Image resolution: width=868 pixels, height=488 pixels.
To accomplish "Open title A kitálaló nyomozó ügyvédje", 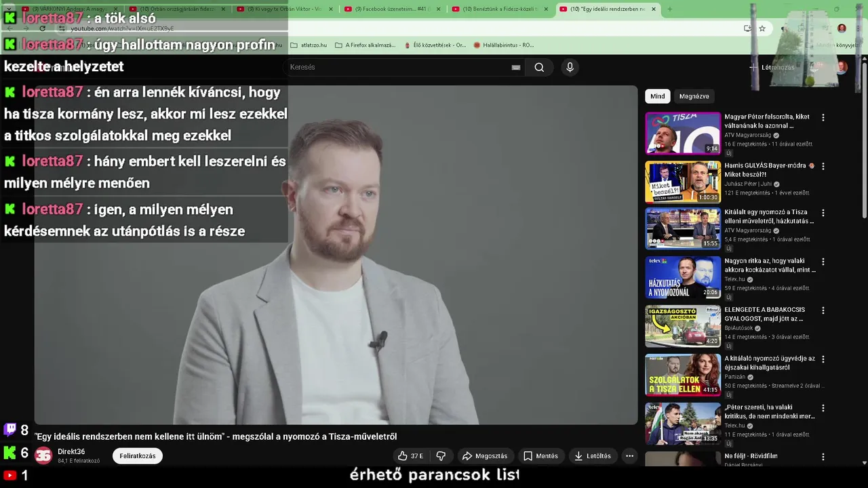I will click(x=769, y=363).
